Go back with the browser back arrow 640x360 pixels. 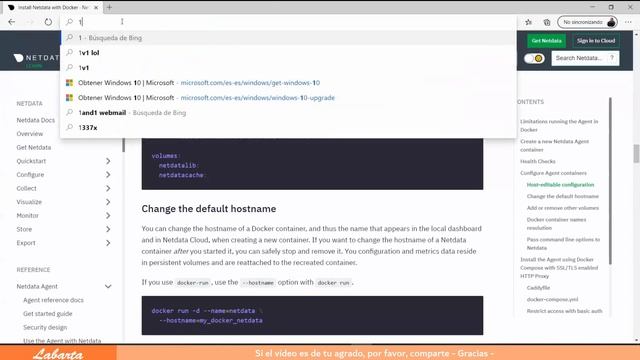(11, 22)
